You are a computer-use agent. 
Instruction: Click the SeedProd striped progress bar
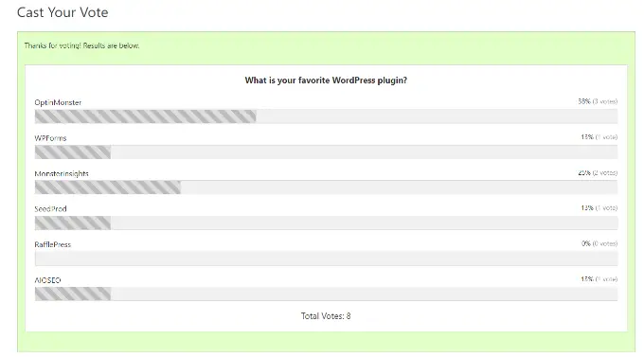click(x=73, y=223)
